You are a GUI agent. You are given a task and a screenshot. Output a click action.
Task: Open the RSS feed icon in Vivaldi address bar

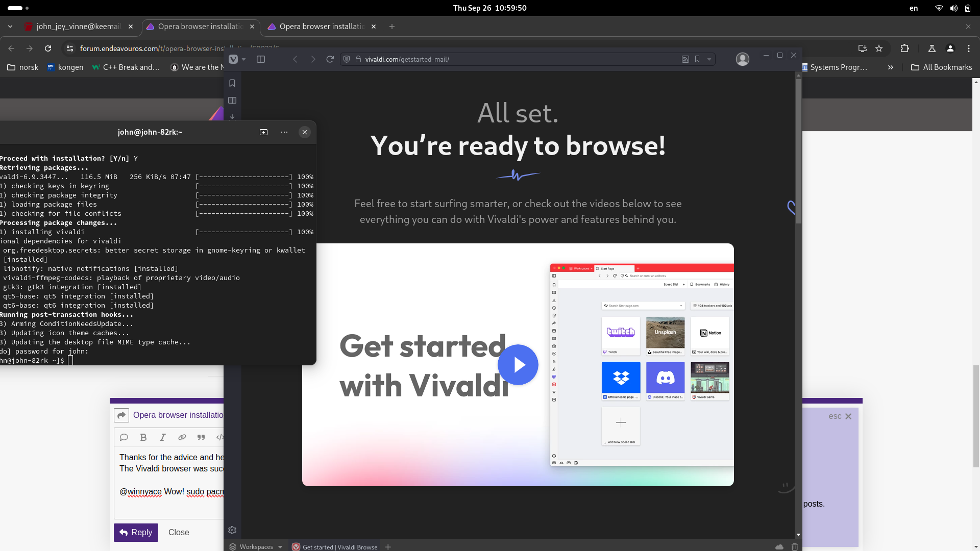pos(685,59)
